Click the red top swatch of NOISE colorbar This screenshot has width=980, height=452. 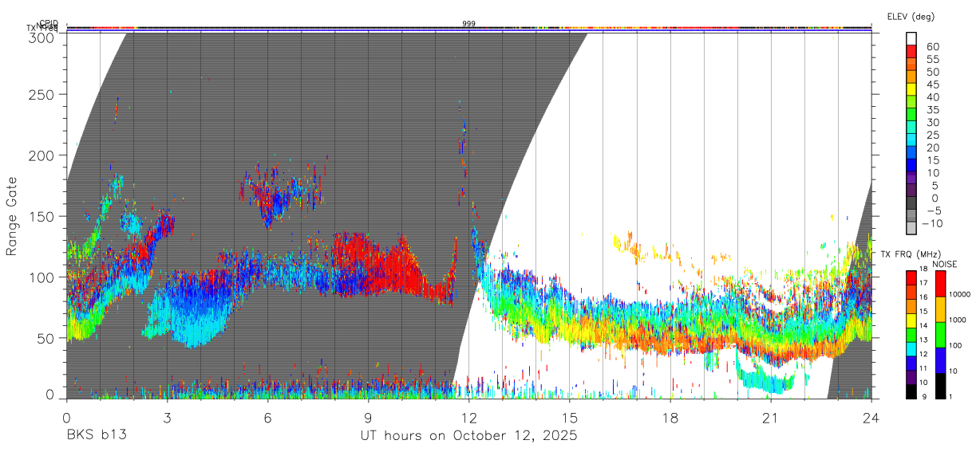coord(939,284)
